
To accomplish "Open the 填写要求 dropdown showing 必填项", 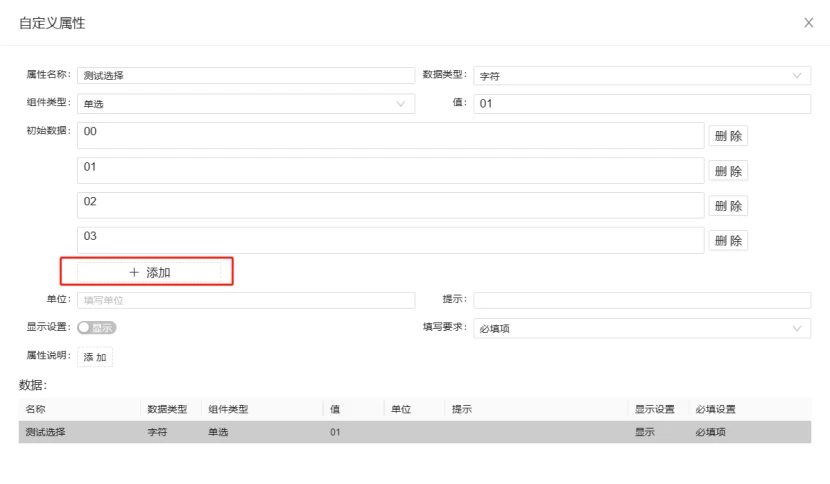I will [x=642, y=328].
